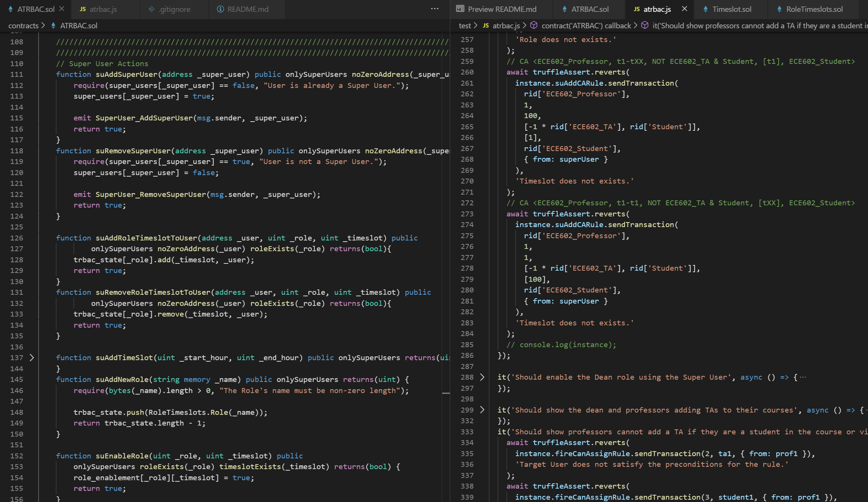
Task: Click the cube icon before contract('ATRBAC') callback
Action: pos(534,25)
